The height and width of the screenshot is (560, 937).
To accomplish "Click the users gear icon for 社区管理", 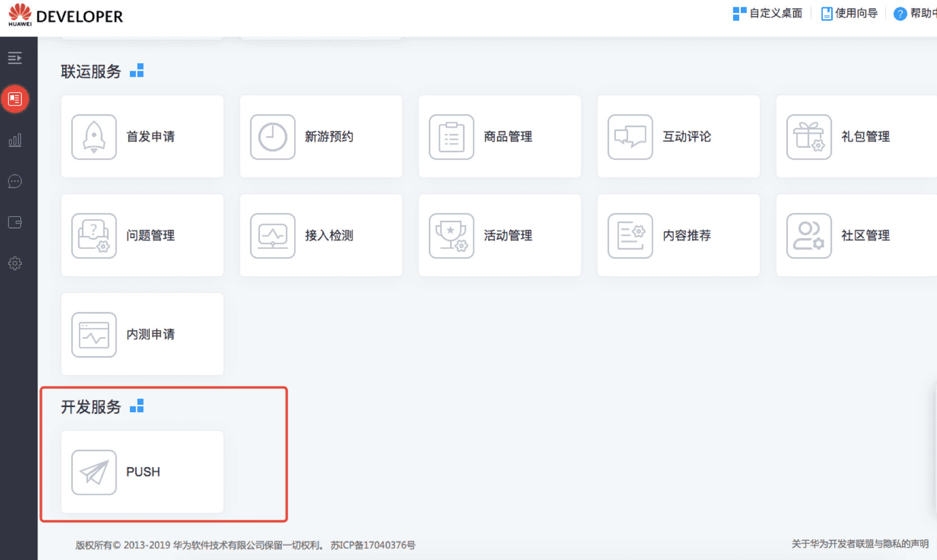I will click(x=809, y=236).
